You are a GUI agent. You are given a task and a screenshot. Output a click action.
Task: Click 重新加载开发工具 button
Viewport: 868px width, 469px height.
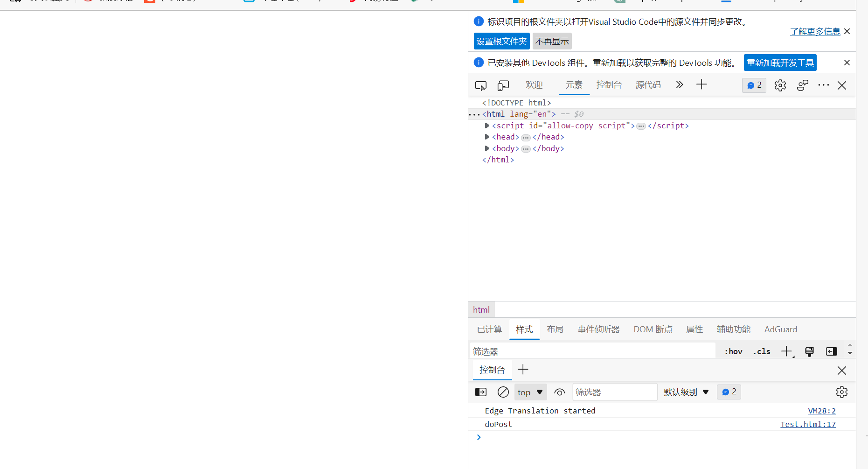point(780,63)
